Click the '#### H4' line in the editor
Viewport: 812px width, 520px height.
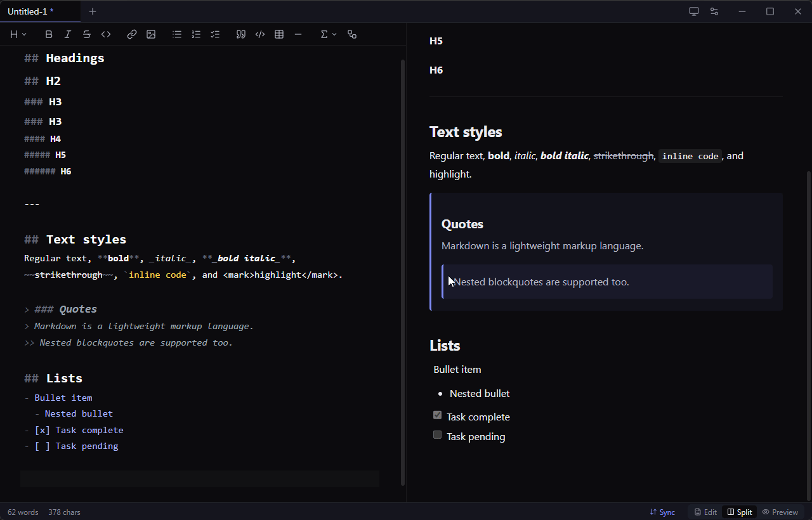[x=43, y=139]
